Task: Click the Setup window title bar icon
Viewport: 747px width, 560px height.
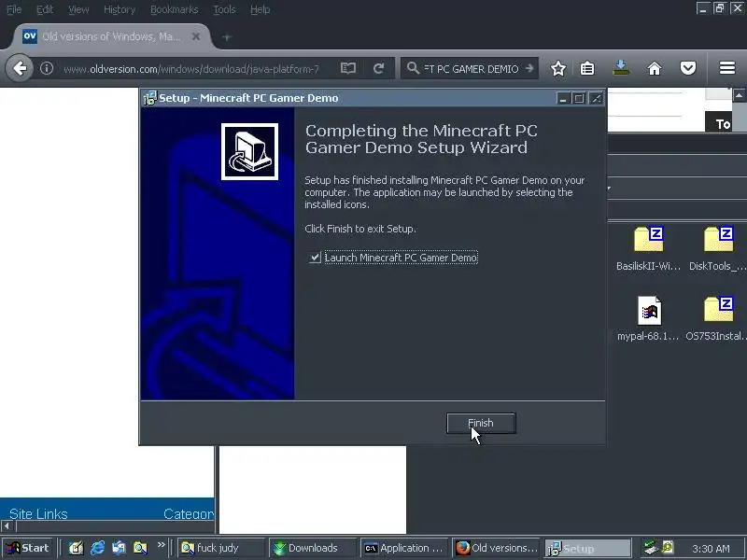Action: pos(149,98)
